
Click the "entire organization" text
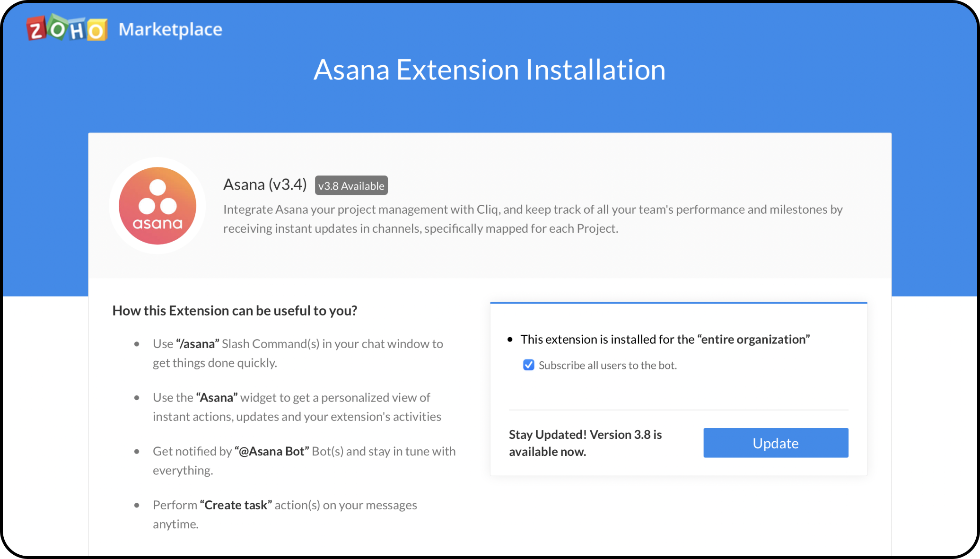pos(755,340)
